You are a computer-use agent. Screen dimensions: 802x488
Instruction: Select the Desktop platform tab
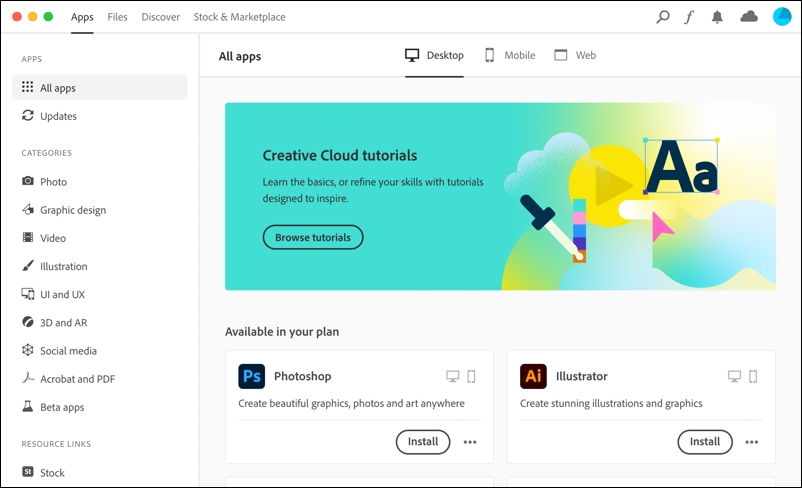click(x=434, y=55)
